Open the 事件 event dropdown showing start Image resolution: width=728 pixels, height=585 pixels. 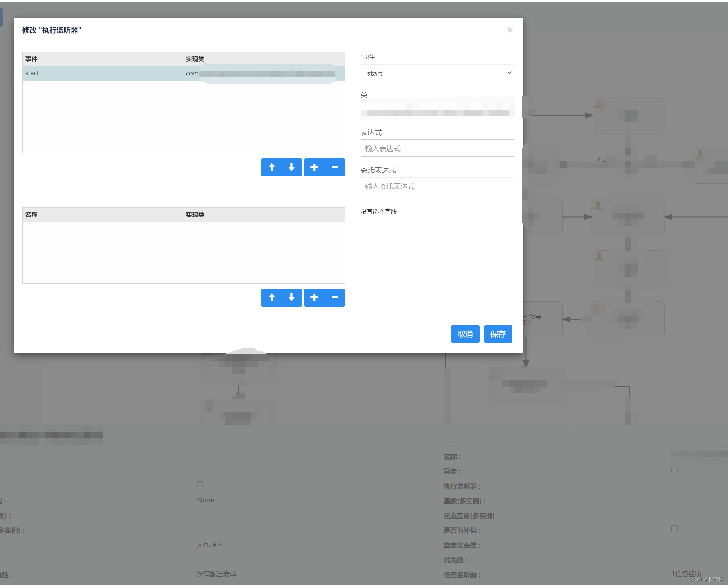pos(437,73)
